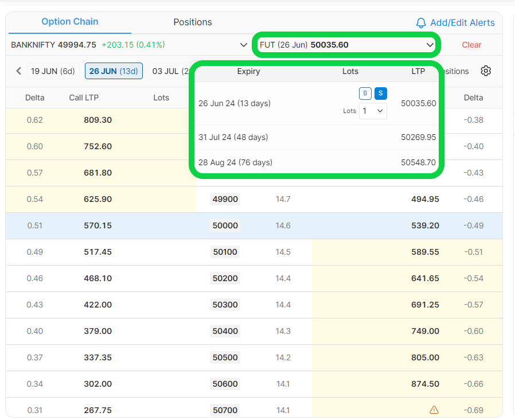Go to previous expiry dates arrow
Viewport: 515px width, 420px height.
click(19, 71)
